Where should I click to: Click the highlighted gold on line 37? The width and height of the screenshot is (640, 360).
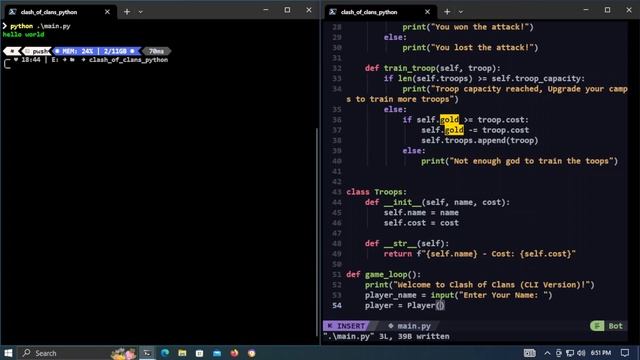tap(454, 130)
